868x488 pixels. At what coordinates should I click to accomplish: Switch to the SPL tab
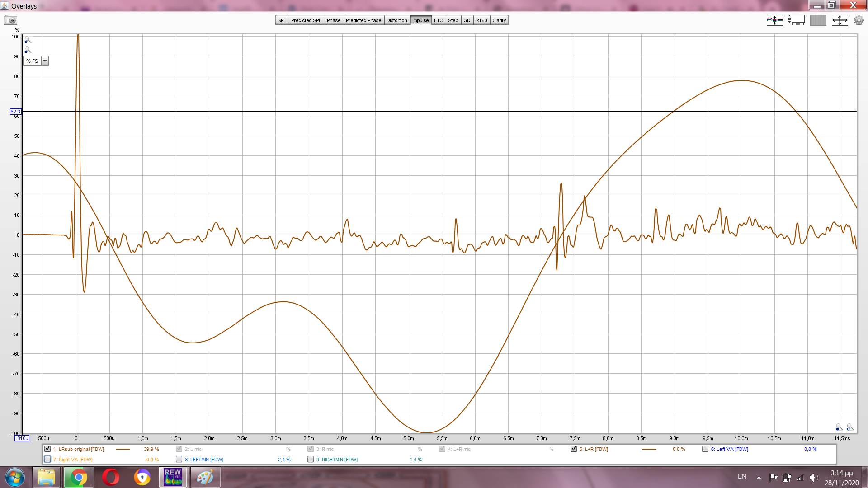pos(282,20)
